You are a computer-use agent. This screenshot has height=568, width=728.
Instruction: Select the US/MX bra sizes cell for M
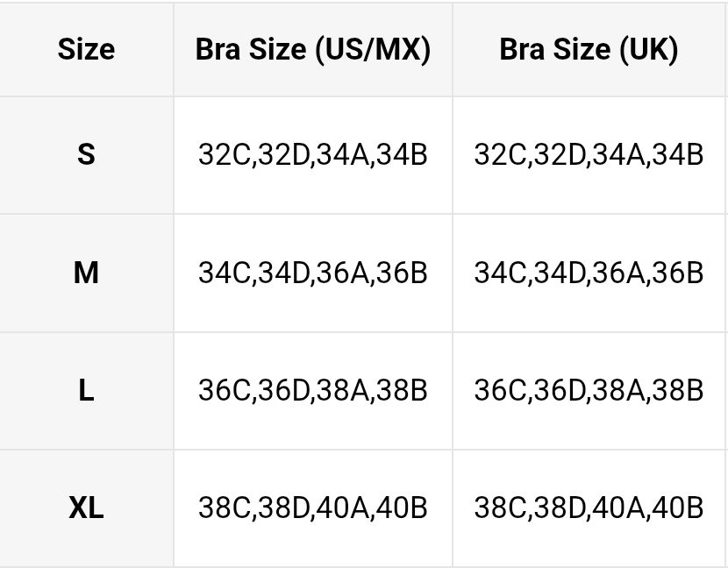[x=313, y=273]
